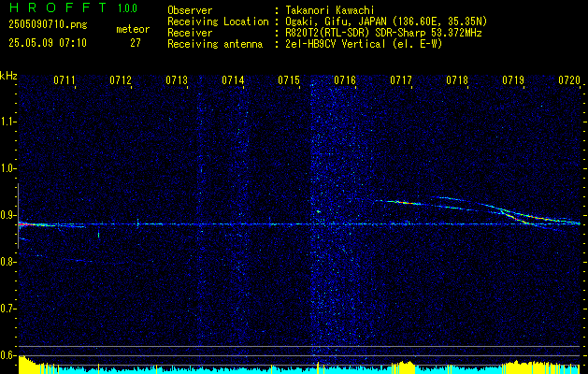This screenshot has height=374, width=588.
Task: Click frequency label 1.1
Action: (7, 122)
